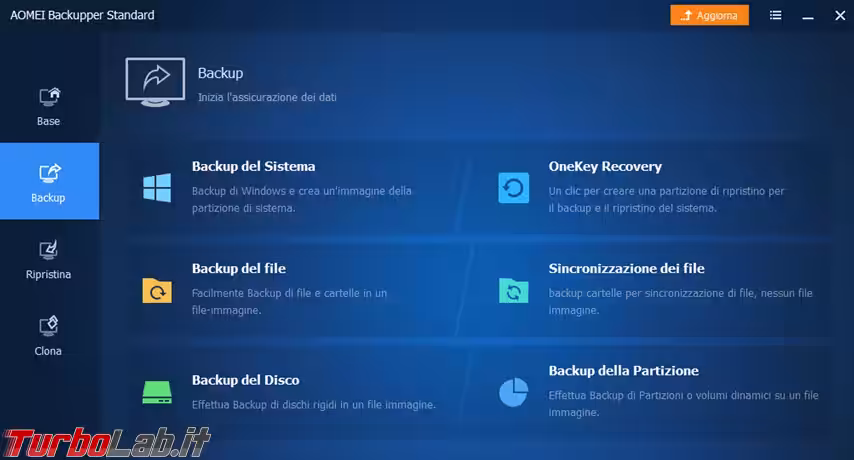Start Backup del Disco title
Screen dimensions: 854x460
pyautogui.click(x=245, y=380)
